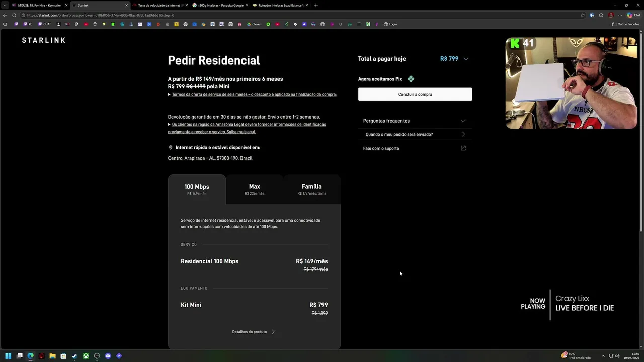Close the Starlink browser tab
The height and width of the screenshot is (362, 644).
(x=126, y=5)
